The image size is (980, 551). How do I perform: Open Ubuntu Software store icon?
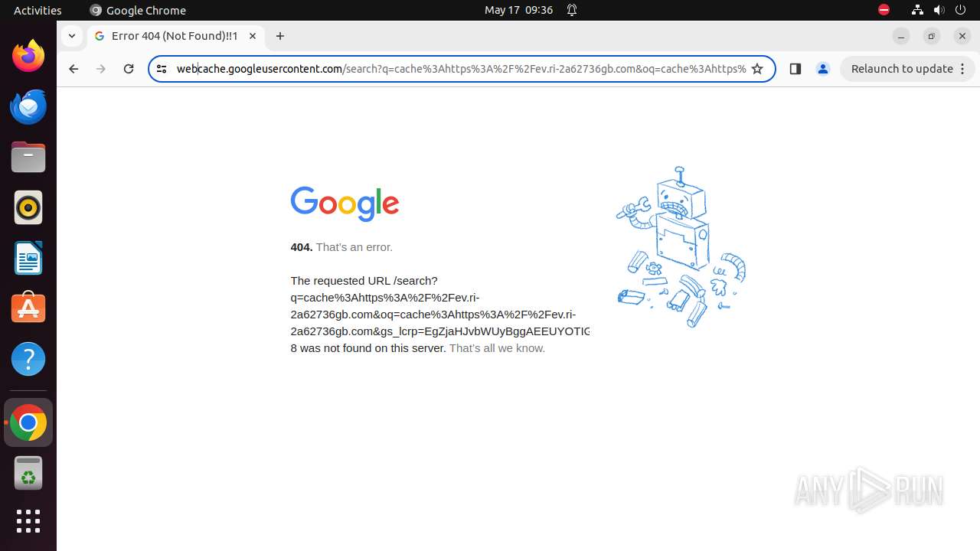[28, 308]
